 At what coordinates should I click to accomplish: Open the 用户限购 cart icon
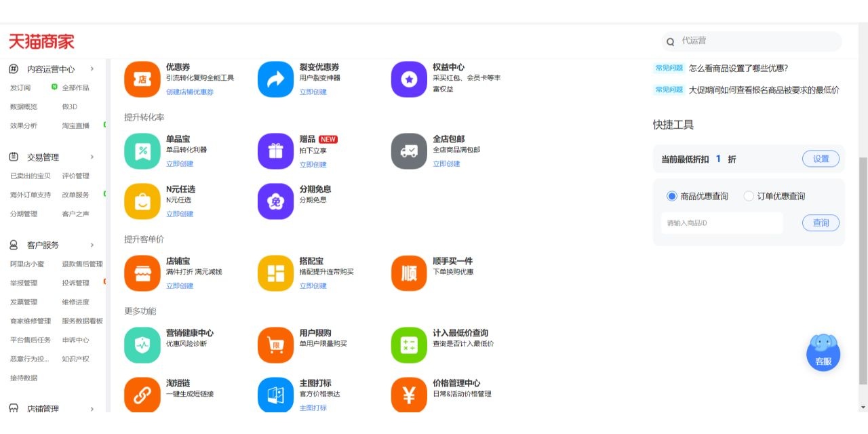(x=276, y=345)
